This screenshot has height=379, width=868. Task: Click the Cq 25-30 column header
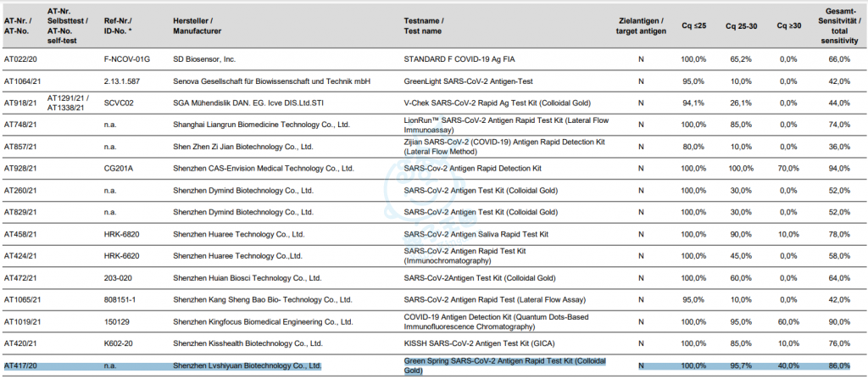(x=742, y=25)
